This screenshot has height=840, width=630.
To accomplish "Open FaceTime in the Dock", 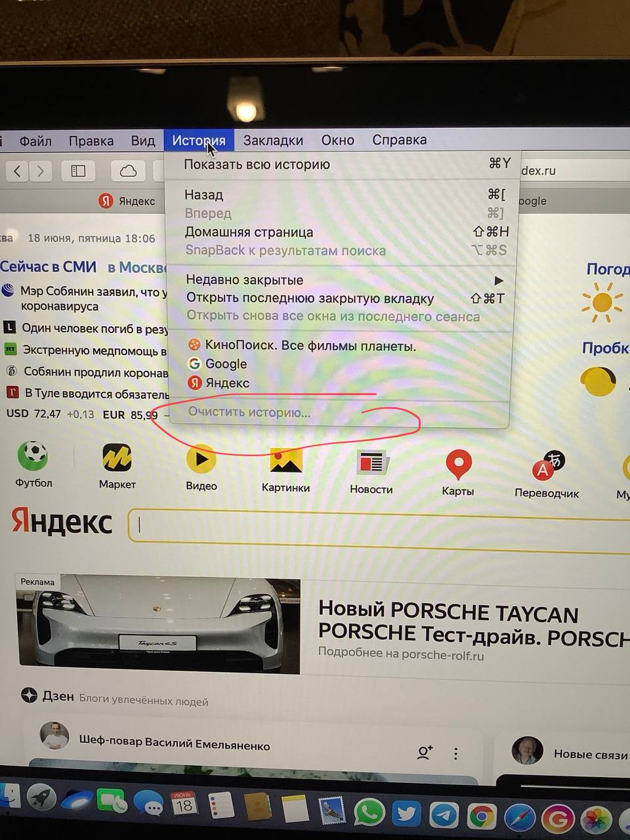I will point(112,801).
